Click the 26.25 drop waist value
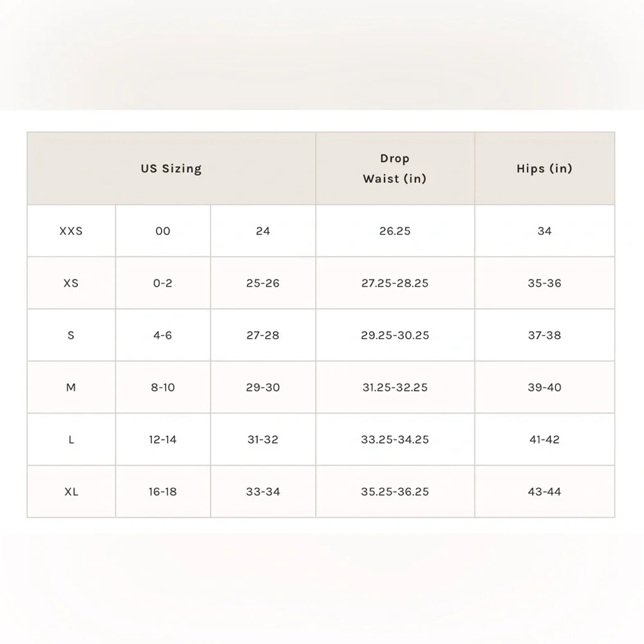This screenshot has height=644, width=644. click(x=395, y=231)
